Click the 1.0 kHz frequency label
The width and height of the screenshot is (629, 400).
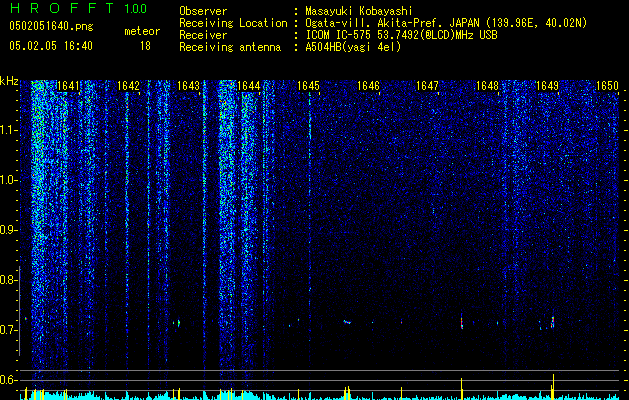click(8, 181)
